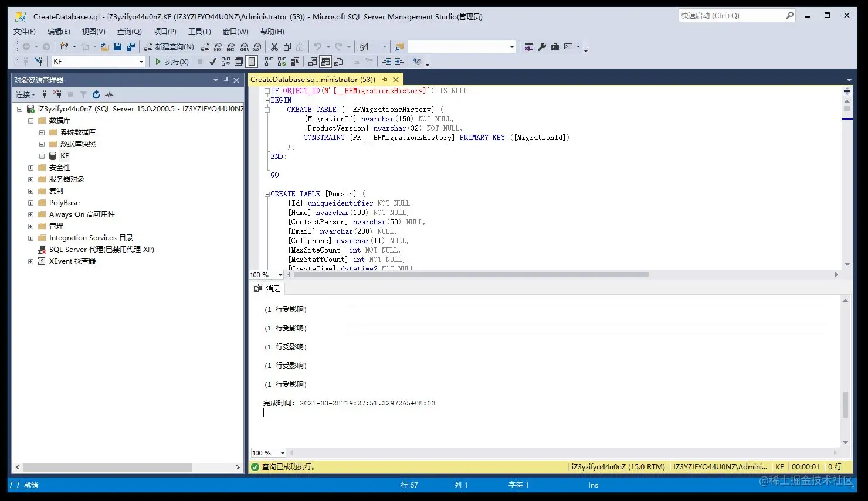Click the quick launch search magnifier icon

point(789,16)
